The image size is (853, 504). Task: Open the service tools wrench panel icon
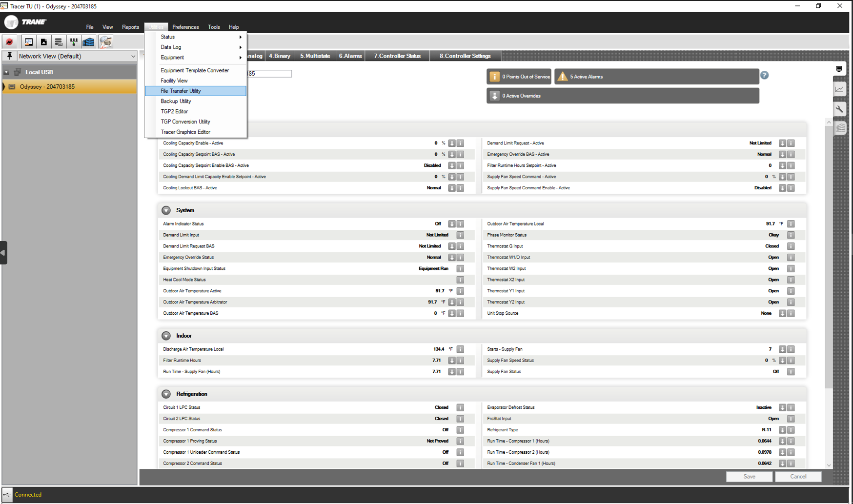pos(840,109)
